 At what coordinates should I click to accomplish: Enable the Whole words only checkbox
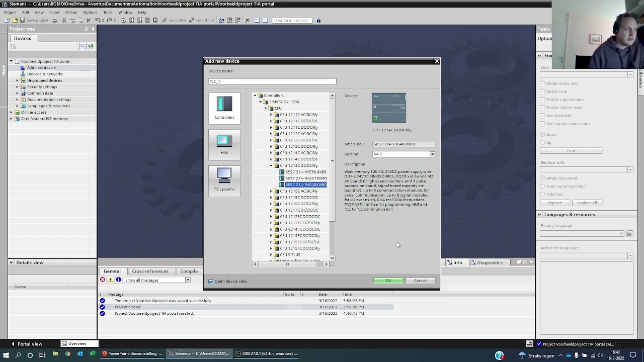[543, 83]
